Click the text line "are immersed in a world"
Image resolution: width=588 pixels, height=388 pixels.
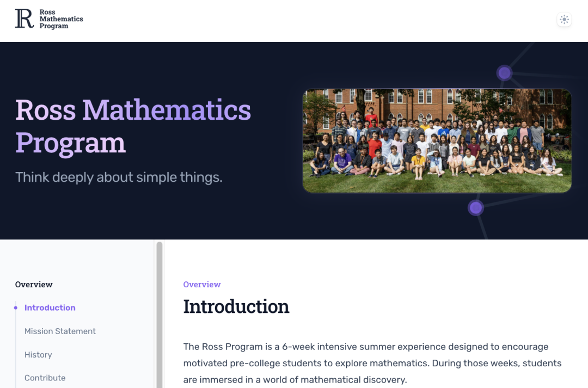pos(295,379)
